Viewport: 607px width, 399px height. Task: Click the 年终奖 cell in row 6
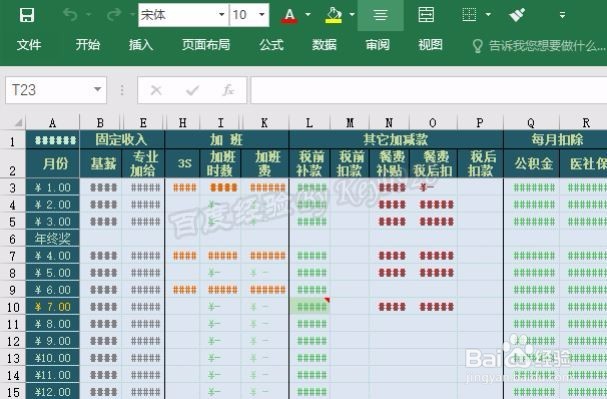coord(52,239)
